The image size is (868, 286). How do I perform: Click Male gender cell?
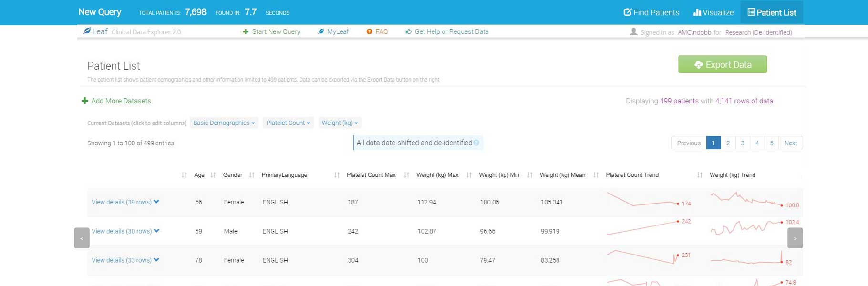[x=230, y=231]
